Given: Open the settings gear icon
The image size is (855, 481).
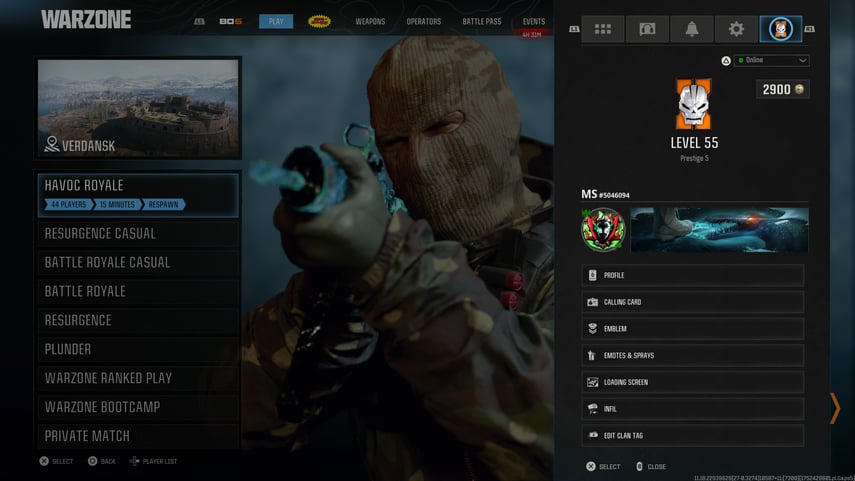Looking at the screenshot, I should click(x=736, y=29).
